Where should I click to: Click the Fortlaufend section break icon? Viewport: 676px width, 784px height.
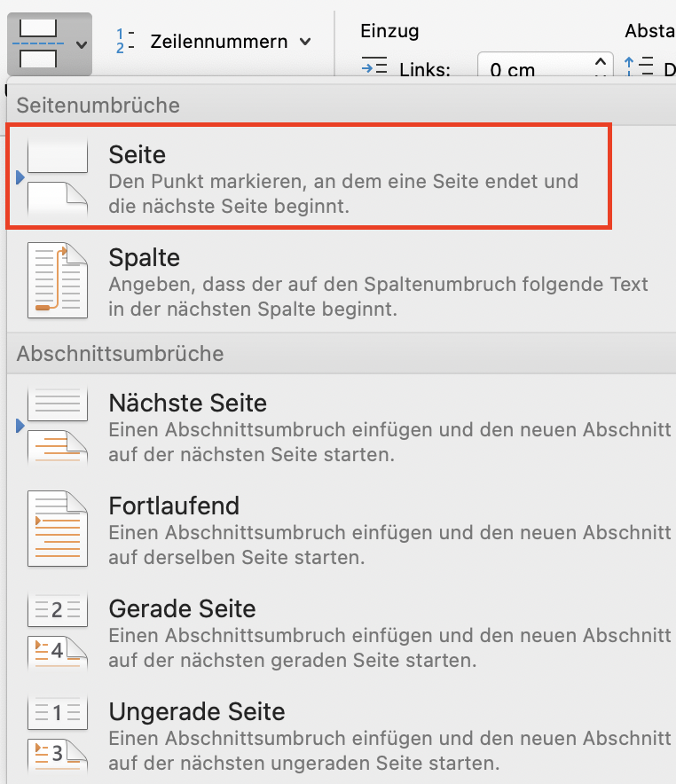(58, 529)
